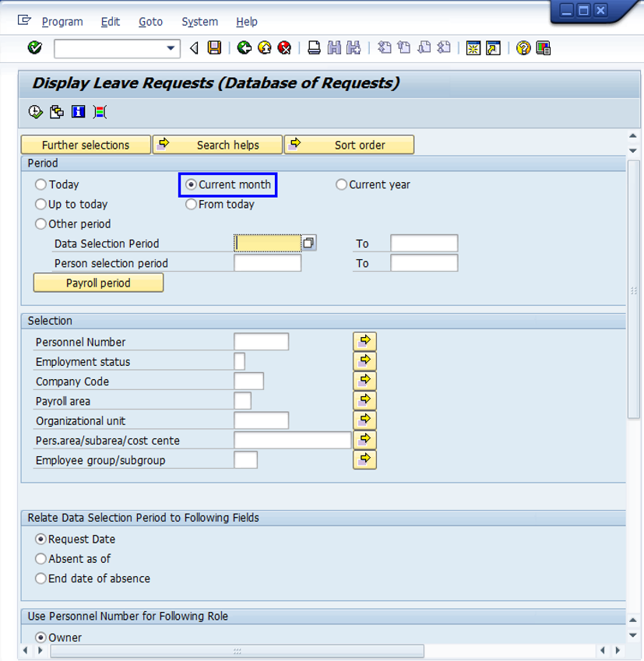
Task: Click the Search helps button
Action: tap(217, 145)
